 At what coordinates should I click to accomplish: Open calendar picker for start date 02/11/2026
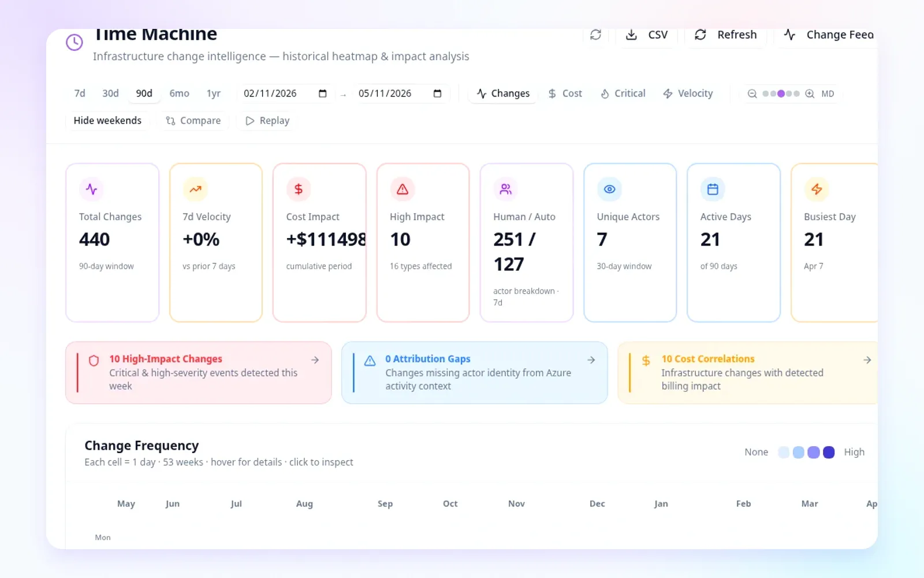click(x=322, y=94)
